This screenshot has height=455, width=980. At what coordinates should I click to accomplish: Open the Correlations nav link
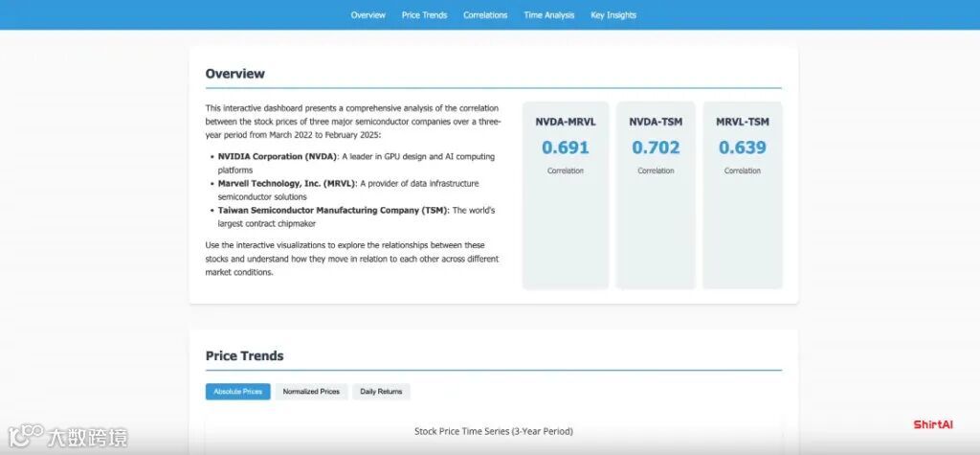(x=485, y=15)
